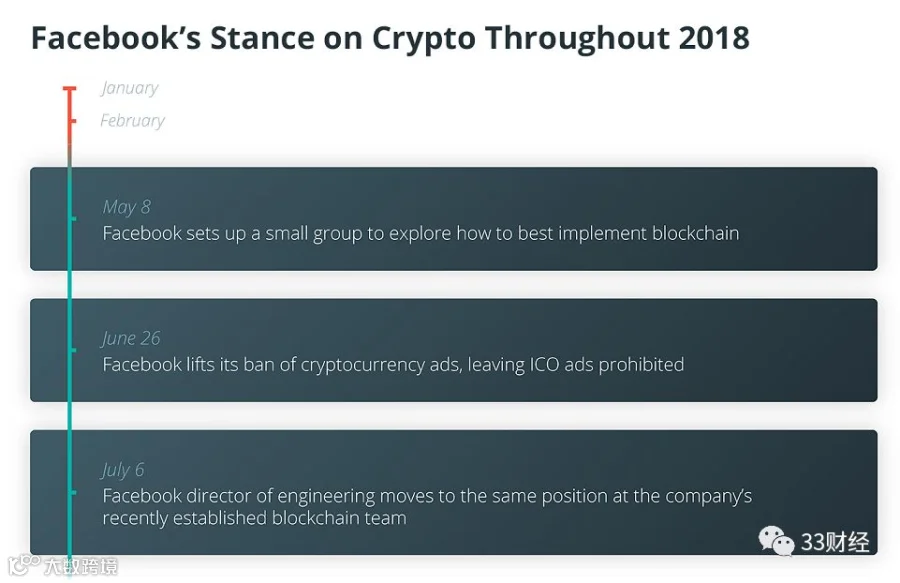Click the 33财经 watermark text
900x583 pixels.
835,542
